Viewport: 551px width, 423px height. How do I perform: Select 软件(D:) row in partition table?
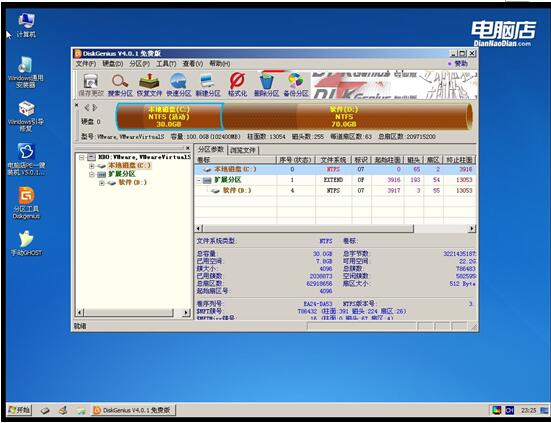[335, 190]
